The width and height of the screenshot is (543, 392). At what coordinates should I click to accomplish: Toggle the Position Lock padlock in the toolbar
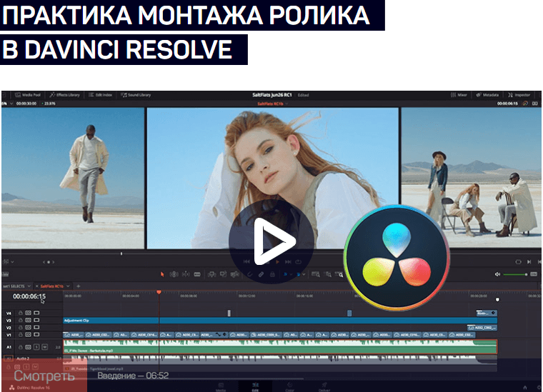click(272, 274)
